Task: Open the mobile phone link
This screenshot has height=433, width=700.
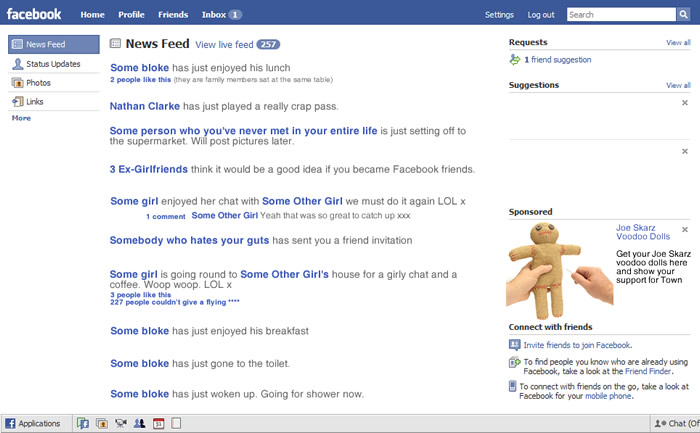Action: tap(608, 396)
